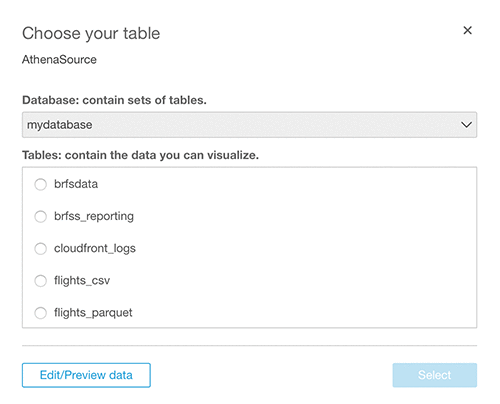Viewport: 500px width, 404px height.
Task: Select the brfsdata radio button
Action: [41, 184]
